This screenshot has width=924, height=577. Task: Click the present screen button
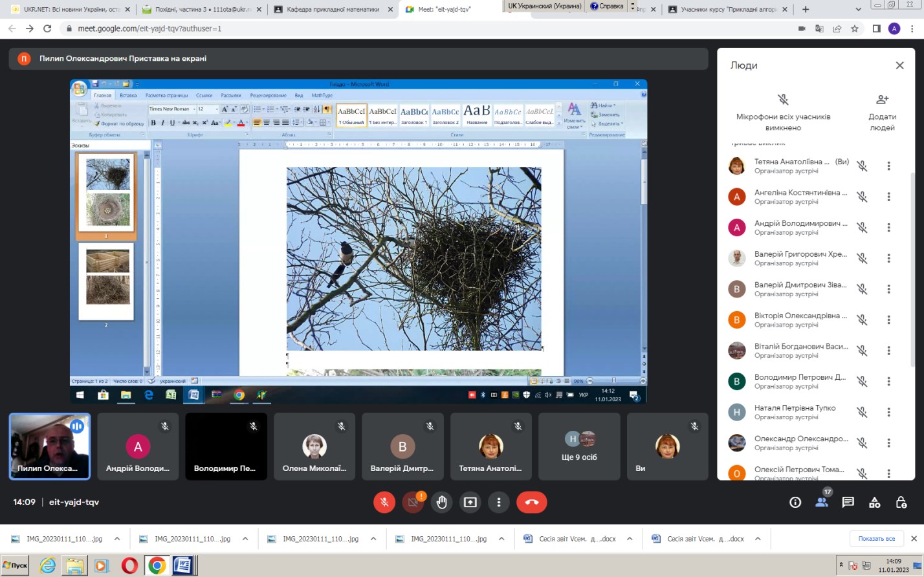(x=470, y=502)
